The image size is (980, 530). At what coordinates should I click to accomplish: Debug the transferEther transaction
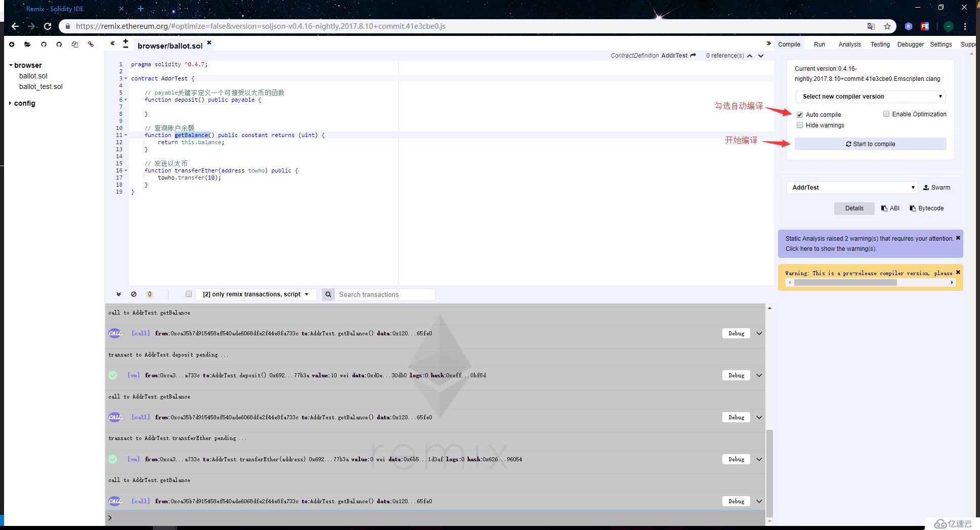[x=736, y=459]
